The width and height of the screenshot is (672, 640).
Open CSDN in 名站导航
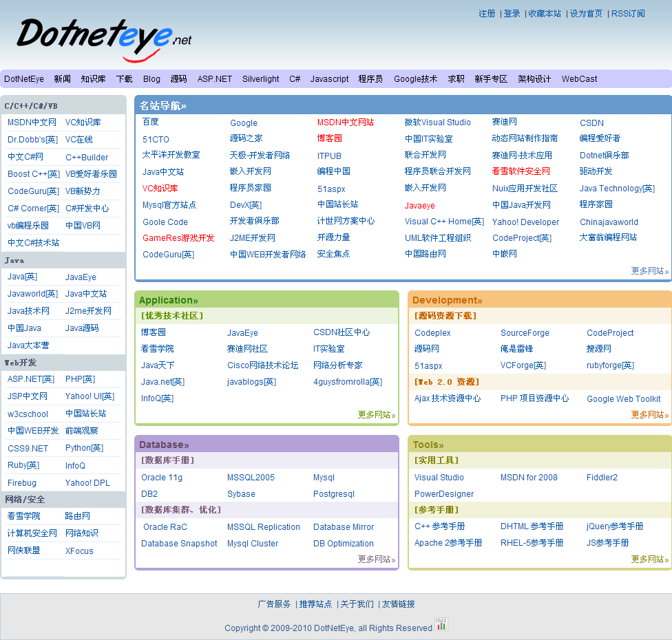point(591,123)
